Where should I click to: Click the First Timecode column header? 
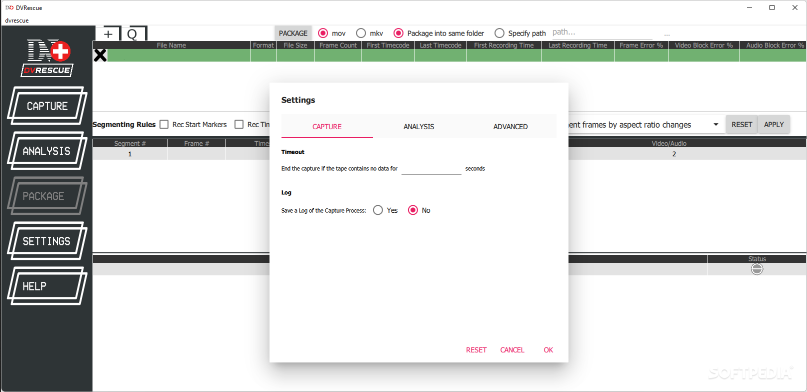388,45
